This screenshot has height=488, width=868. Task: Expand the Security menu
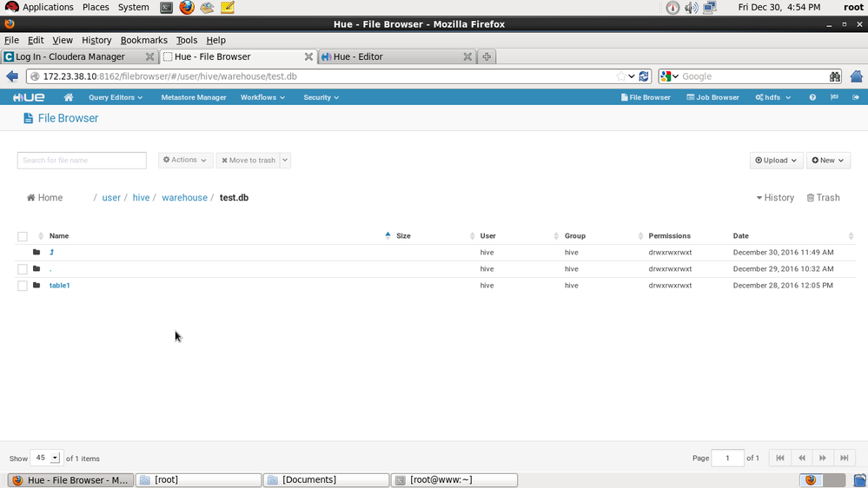pos(321,97)
